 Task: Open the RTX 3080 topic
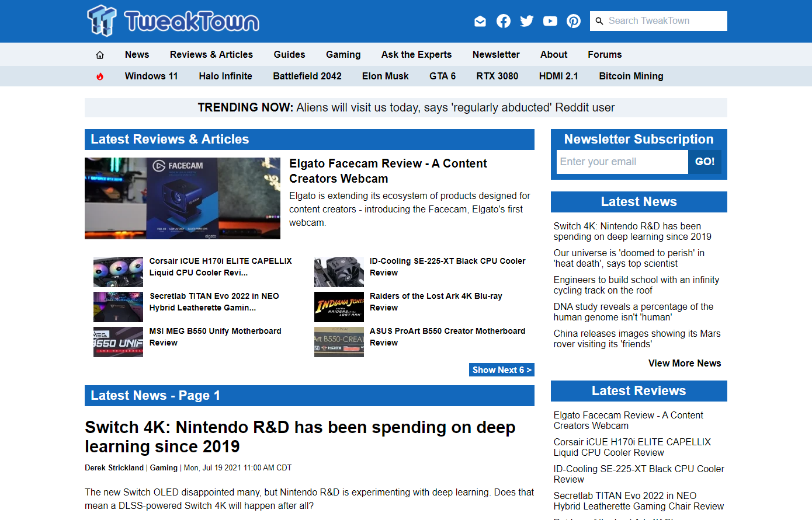click(x=497, y=76)
